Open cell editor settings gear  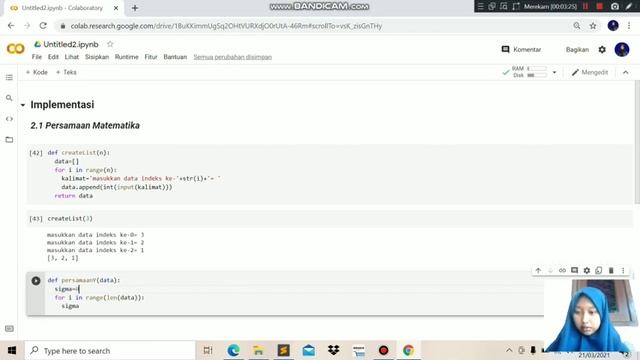(x=587, y=270)
